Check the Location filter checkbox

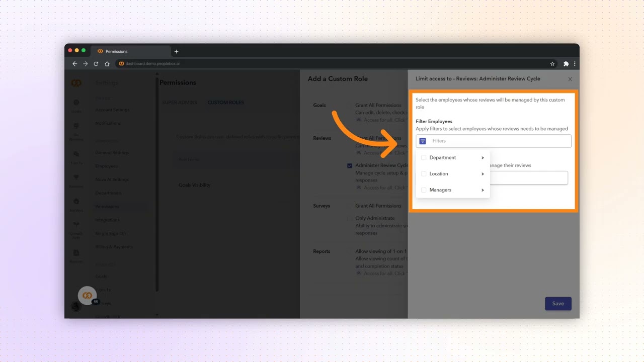coord(424,174)
